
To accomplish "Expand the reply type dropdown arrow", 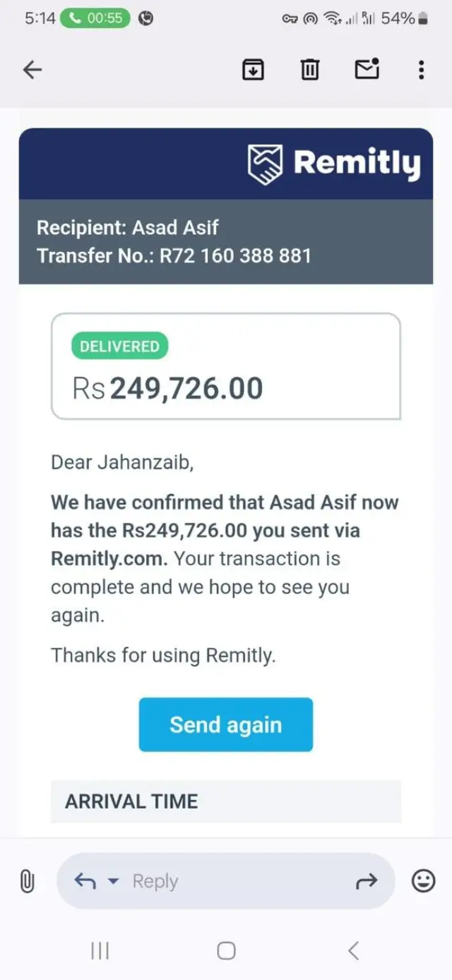I will click(x=114, y=881).
